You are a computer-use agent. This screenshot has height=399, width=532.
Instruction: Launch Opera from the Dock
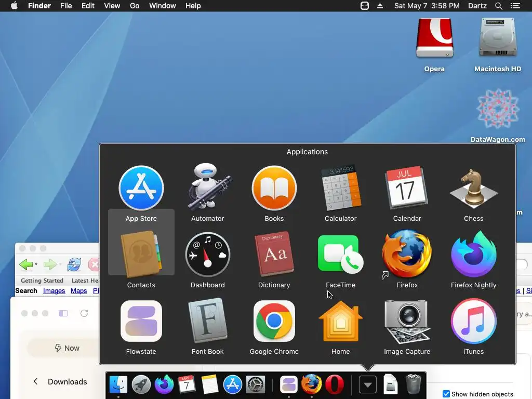[x=334, y=384]
